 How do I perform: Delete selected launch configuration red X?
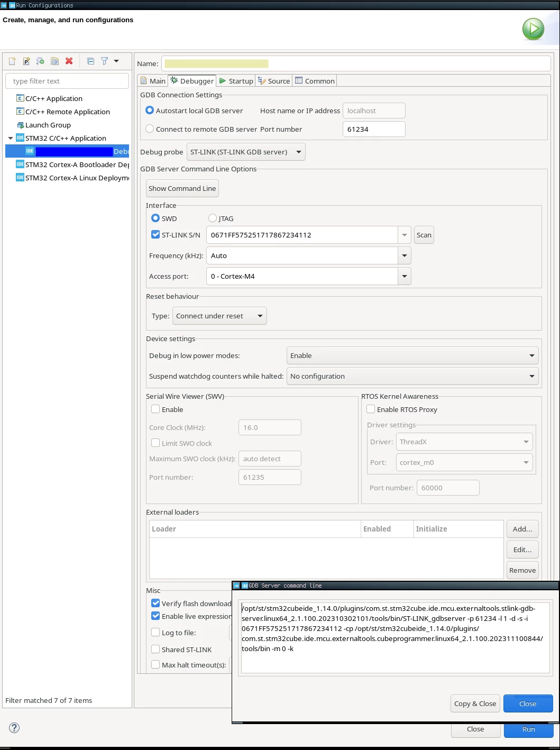click(69, 61)
